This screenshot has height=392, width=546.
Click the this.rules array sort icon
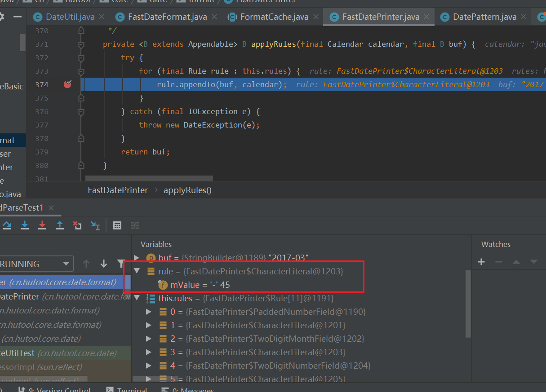(151, 298)
